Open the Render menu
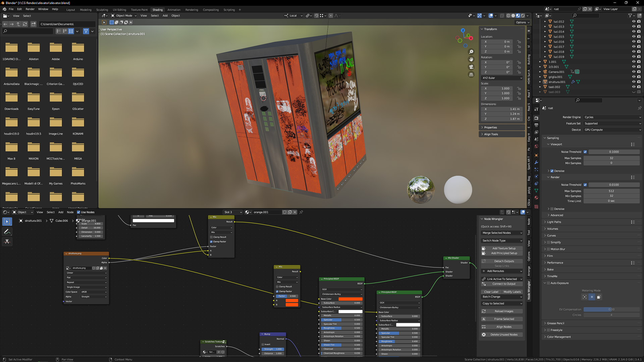The width and height of the screenshot is (644, 362). (30, 9)
